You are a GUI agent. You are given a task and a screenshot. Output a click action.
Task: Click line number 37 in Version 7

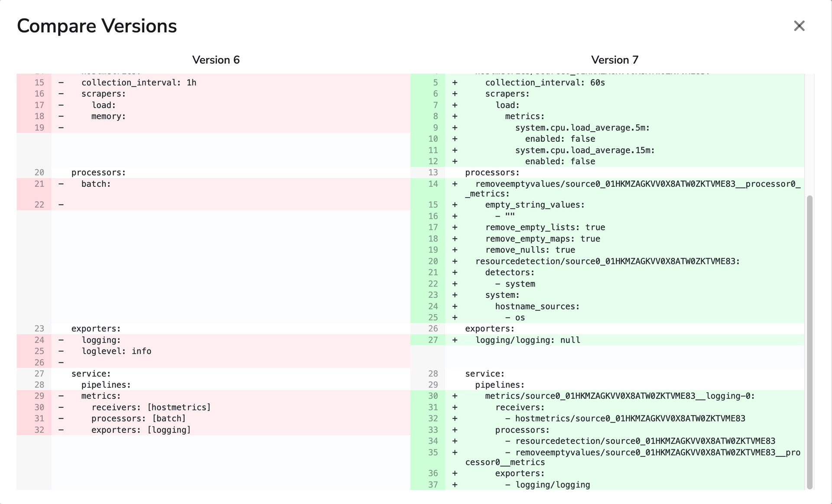pos(433,485)
